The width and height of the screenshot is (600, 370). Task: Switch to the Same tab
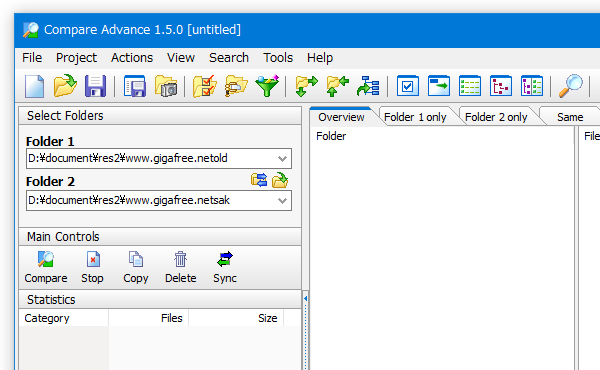click(x=570, y=117)
